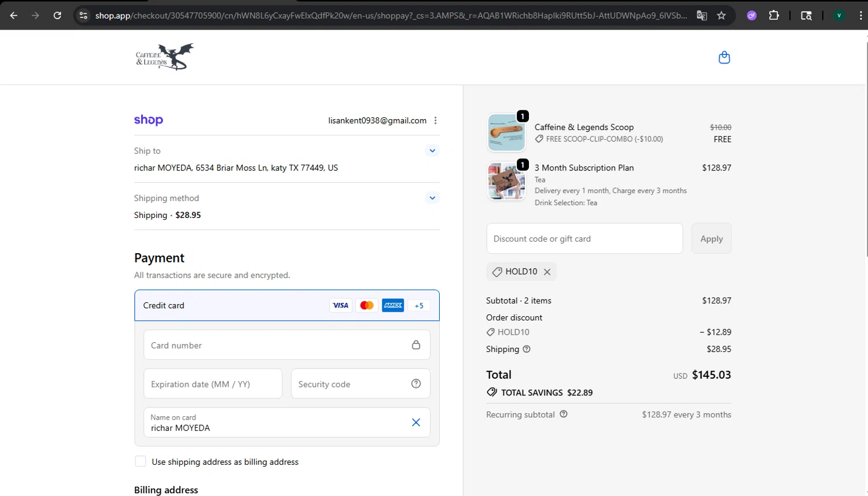Open site information icon in address bar

pos(83,16)
